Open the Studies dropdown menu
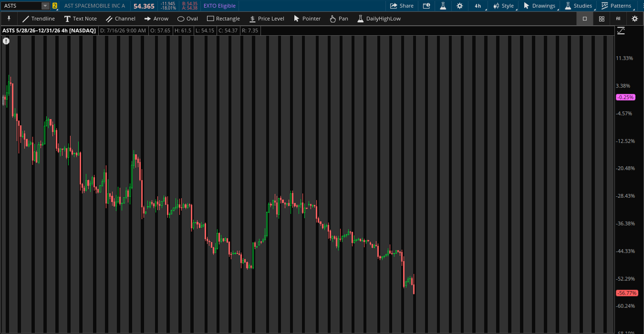Screen dimensions: 644x334 coord(579,6)
